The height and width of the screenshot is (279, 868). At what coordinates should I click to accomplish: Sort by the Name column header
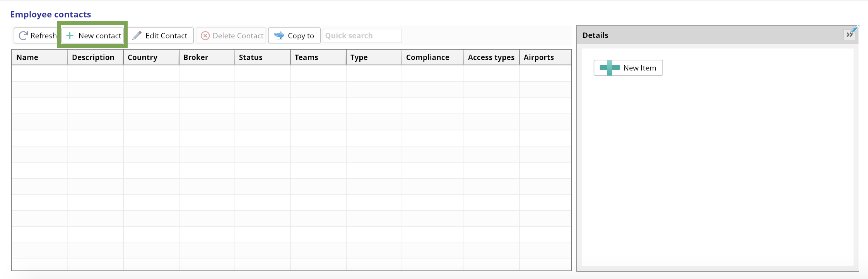pyautogui.click(x=27, y=57)
